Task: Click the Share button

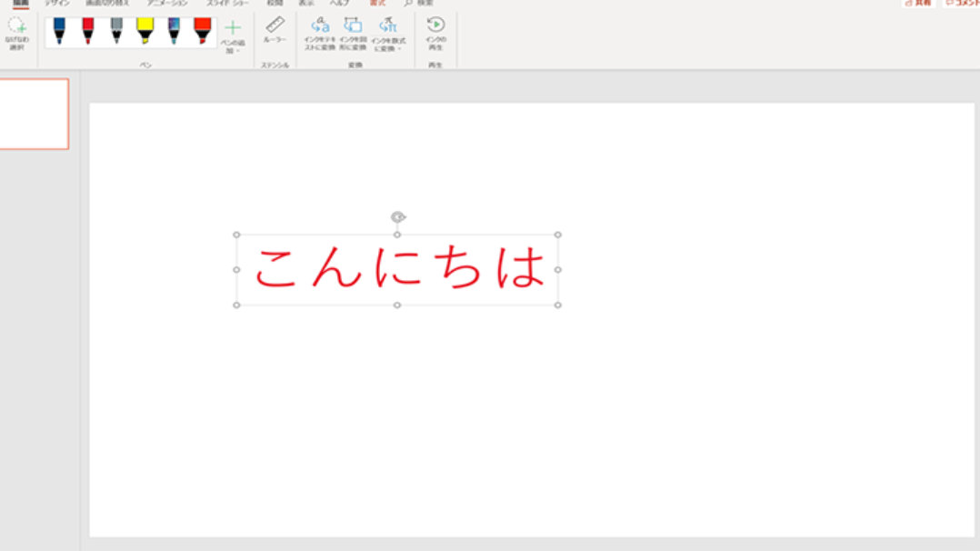Action: click(918, 3)
